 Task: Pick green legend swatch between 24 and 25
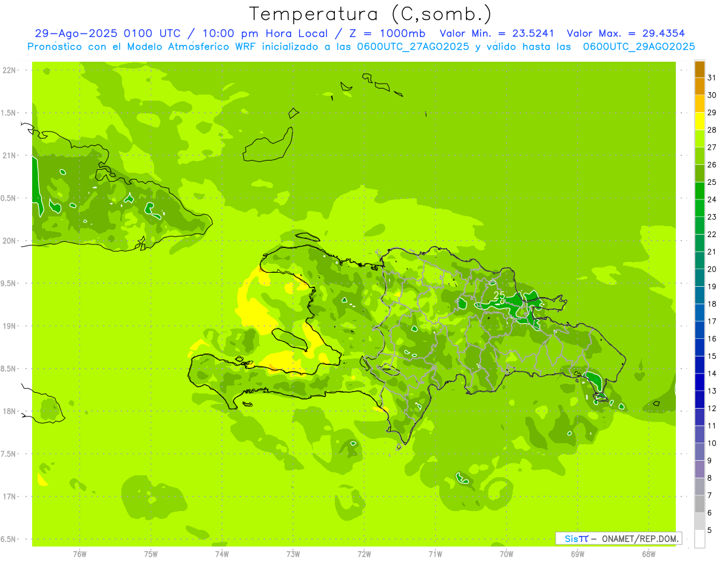[x=699, y=191]
